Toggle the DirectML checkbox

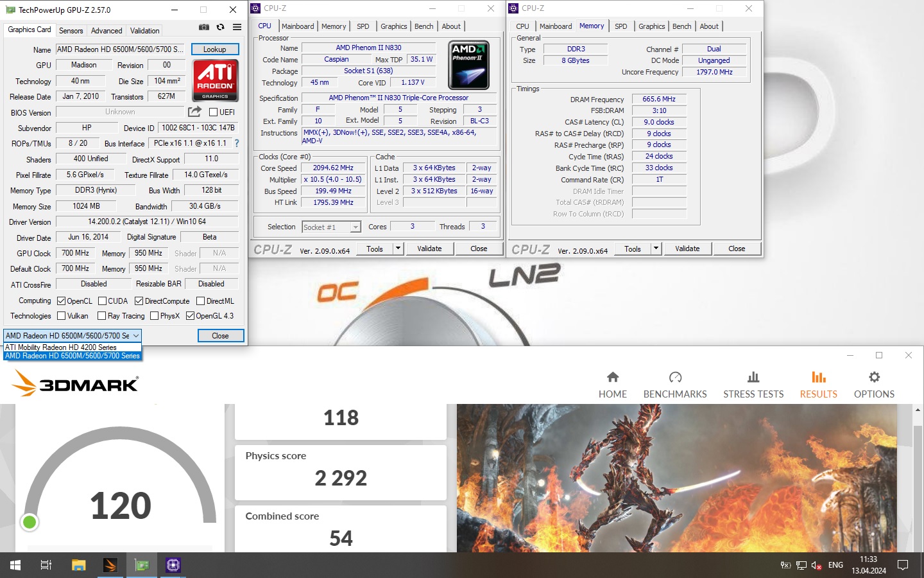tap(200, 301)
